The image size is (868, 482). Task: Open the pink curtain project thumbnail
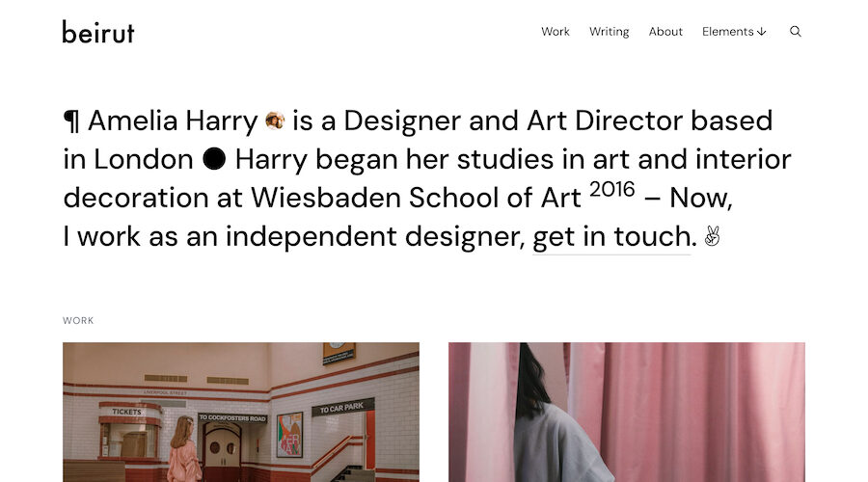pos(627,412)
